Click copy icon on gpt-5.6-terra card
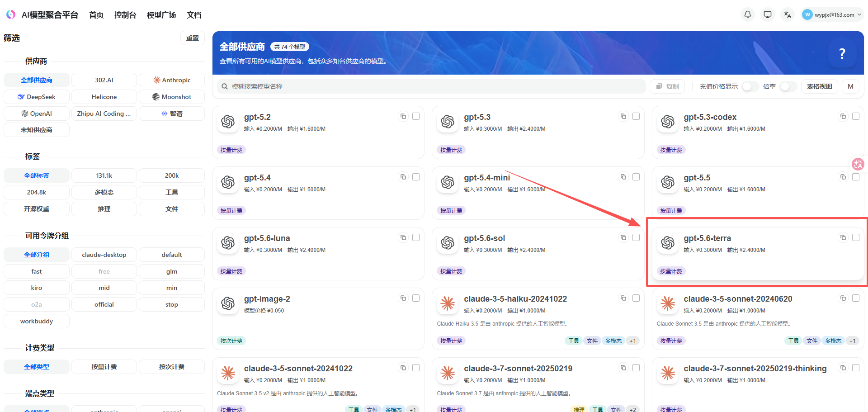 pyautogui.click(x=843, y=237)
